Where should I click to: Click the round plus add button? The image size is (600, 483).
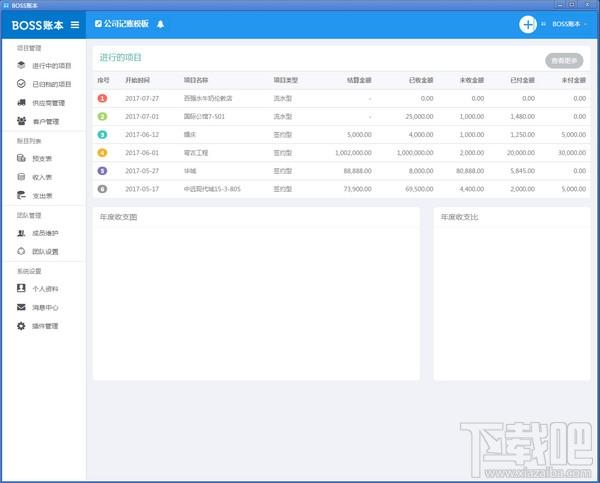pyautogui.click(x=527, y=24)
